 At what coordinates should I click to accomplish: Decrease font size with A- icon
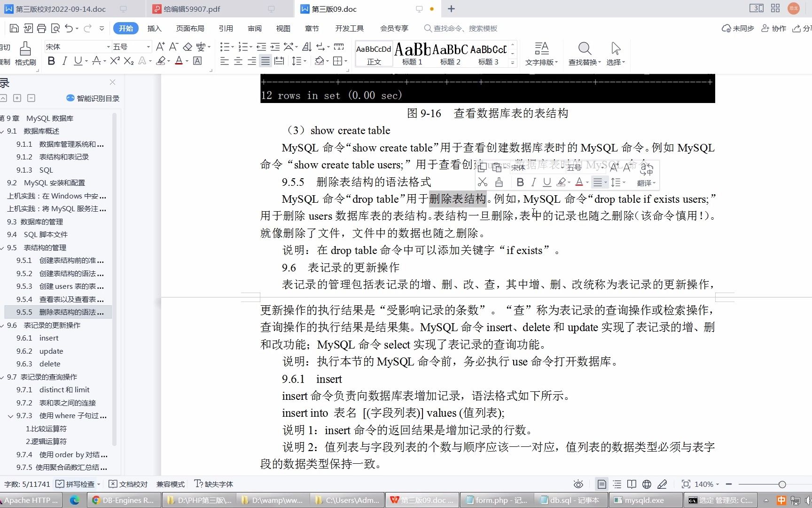[x=173, y=47]
